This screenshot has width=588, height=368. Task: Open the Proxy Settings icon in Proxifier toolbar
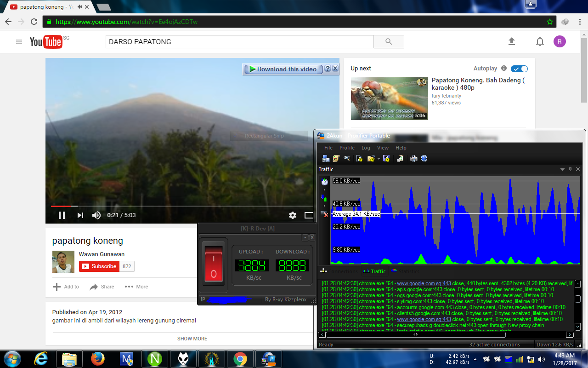[326, 158]
